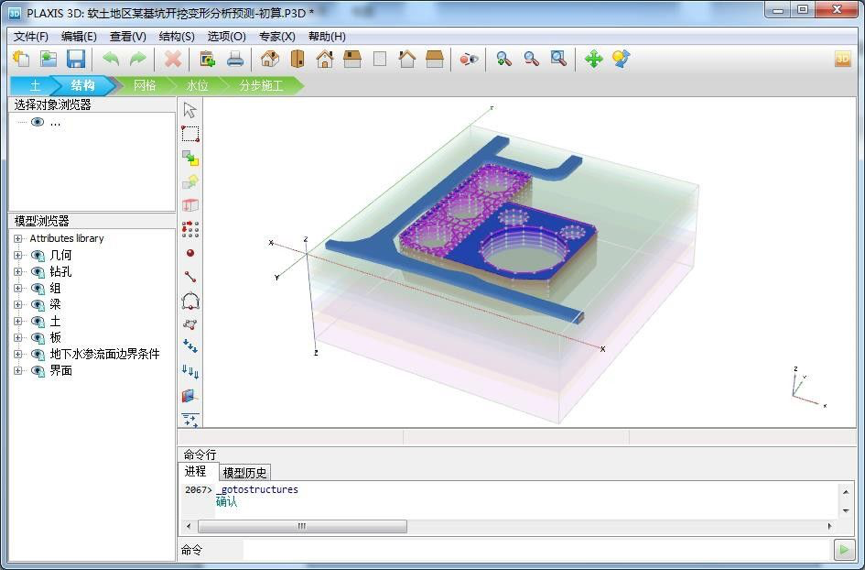The width and height of the screenshot is (865, 570).
Task: Open the 结构(S) menu
Action: (x=176, y=36)
